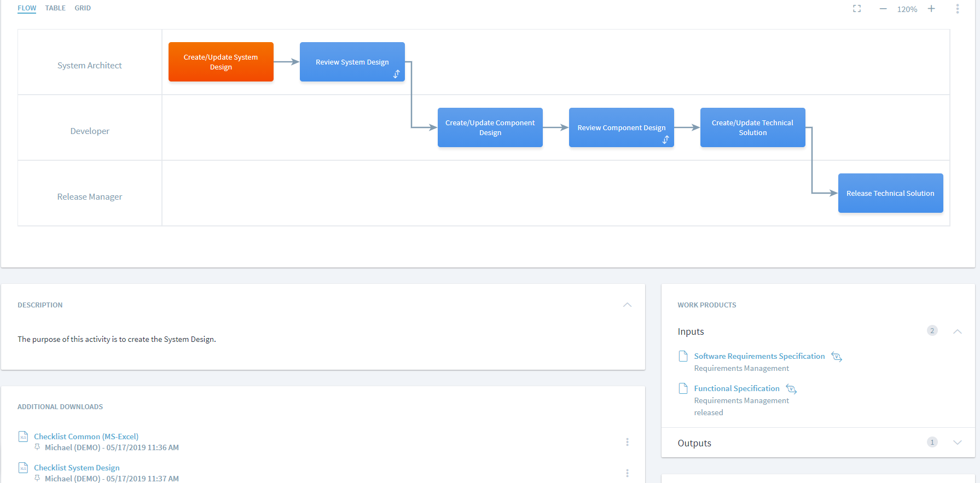Collapse the Description panel
The height and width of the screenshot is (483, 980).
click(627, 305)
